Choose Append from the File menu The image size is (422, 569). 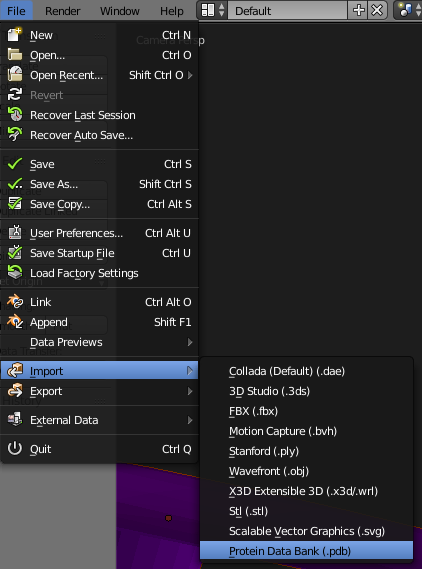(x=99, y=322)
